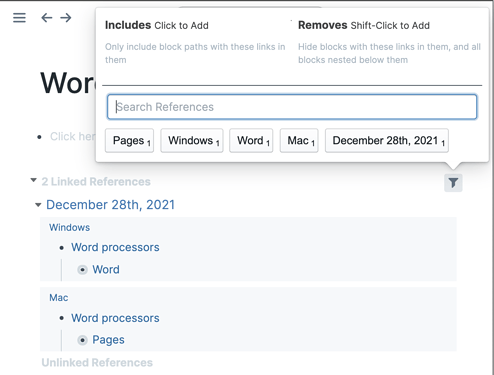
Task: Focus the Search References field
Action: tap(292, 107)
